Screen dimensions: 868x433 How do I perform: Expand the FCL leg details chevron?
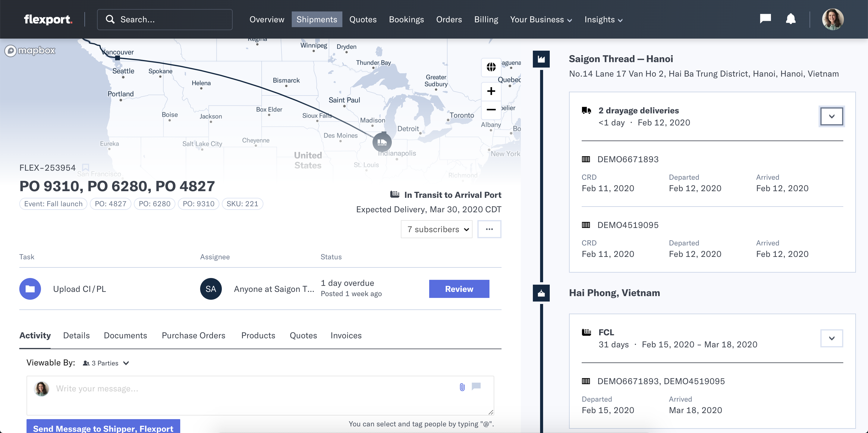[831, 338]
